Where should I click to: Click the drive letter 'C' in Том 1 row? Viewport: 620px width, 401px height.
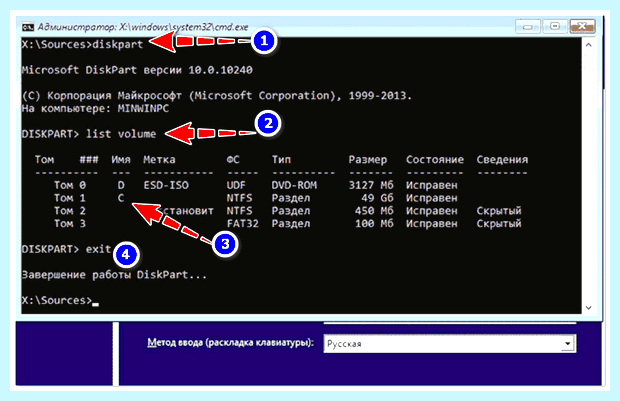pyautogui.click(x=121, y=198)
